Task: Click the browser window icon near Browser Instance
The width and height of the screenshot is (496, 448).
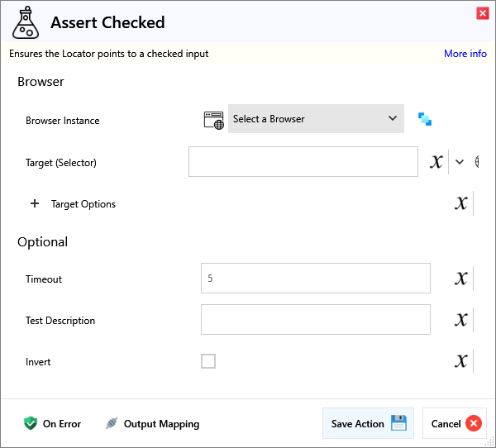Action: click(214, 119)
